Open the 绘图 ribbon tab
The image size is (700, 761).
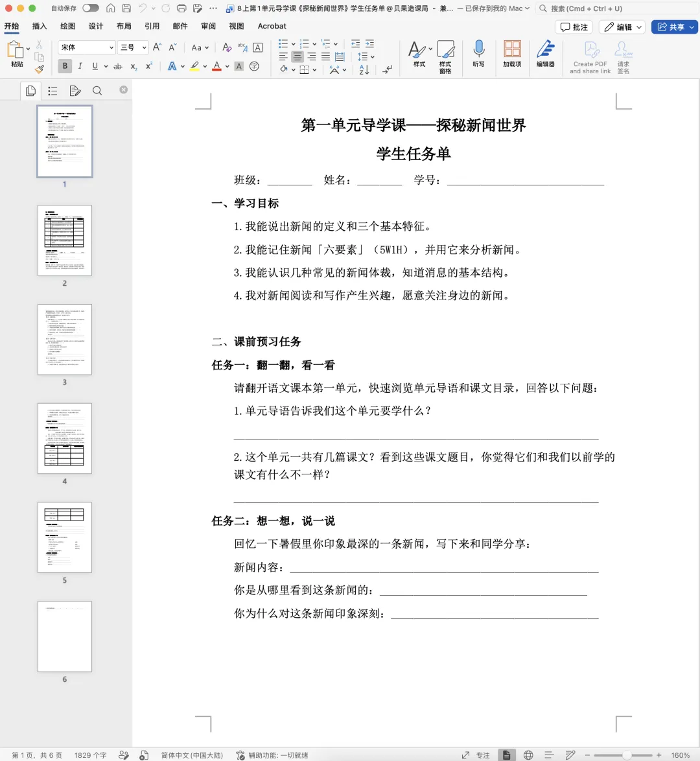[x=67, y=26]
